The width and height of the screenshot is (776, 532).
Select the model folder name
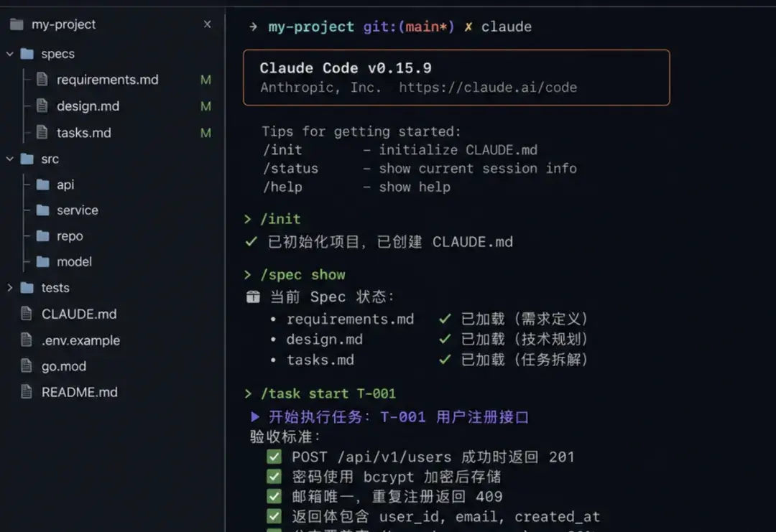coord(74,261)
